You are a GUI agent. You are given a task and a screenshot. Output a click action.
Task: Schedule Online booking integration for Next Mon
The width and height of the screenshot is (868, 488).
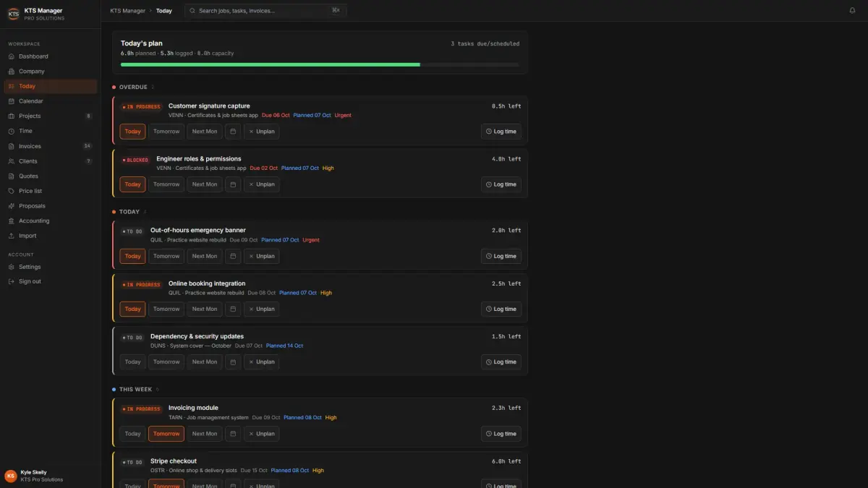pyautogui.click(x=205, y=309)
